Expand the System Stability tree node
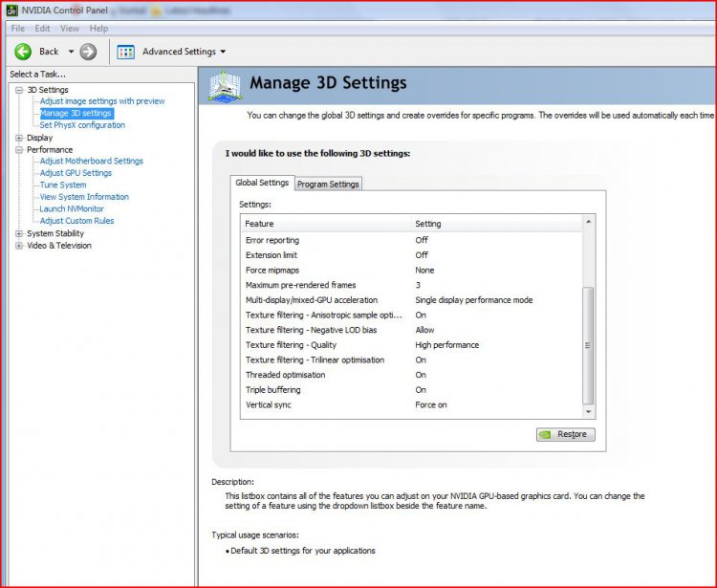The height and width of the screenshot is (588, 717). click(x=19, y=233)
